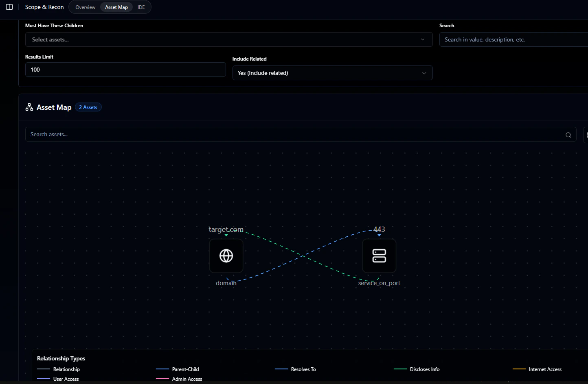Switch to the Overview tab

click(85, 7)
